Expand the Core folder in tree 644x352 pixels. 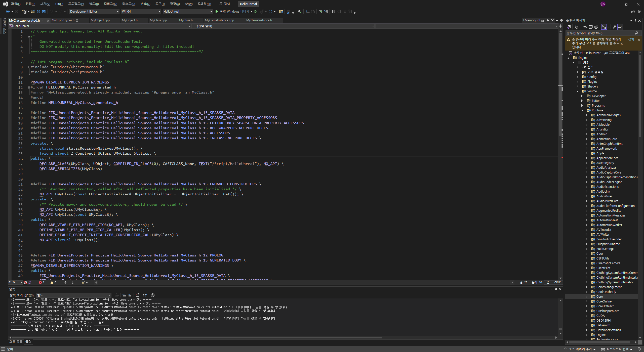[586, 297]
